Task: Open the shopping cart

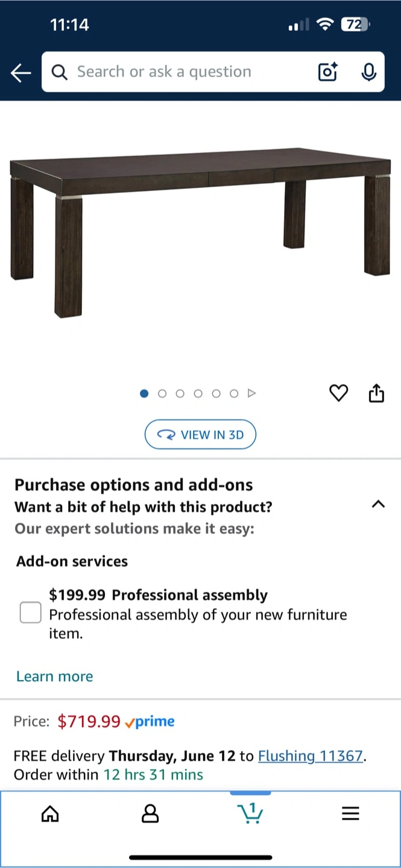Action: click(x=251, y=813)
